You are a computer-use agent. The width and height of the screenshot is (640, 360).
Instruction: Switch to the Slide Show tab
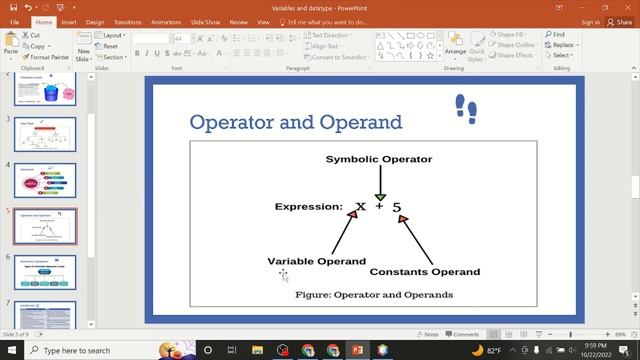[205, 22]
